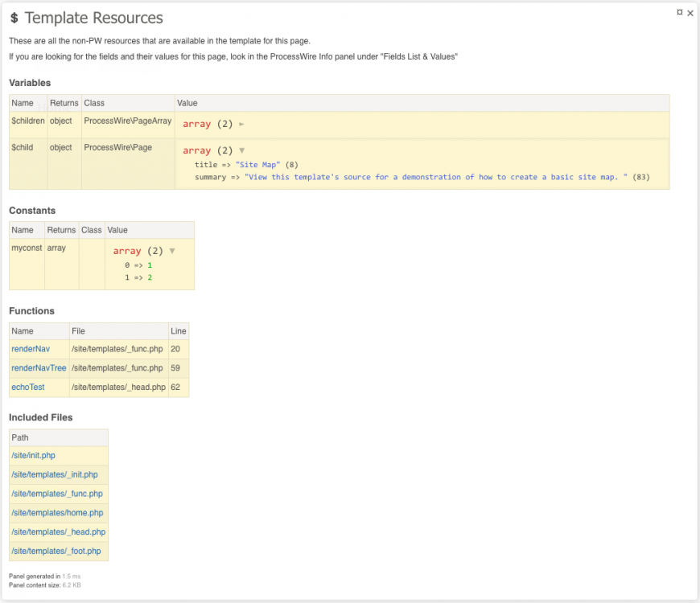The width and height of the screenshot is (700, 603).
Task: Open /site/templates/_head.php in Included Files
Action: (x=58, y=532)
